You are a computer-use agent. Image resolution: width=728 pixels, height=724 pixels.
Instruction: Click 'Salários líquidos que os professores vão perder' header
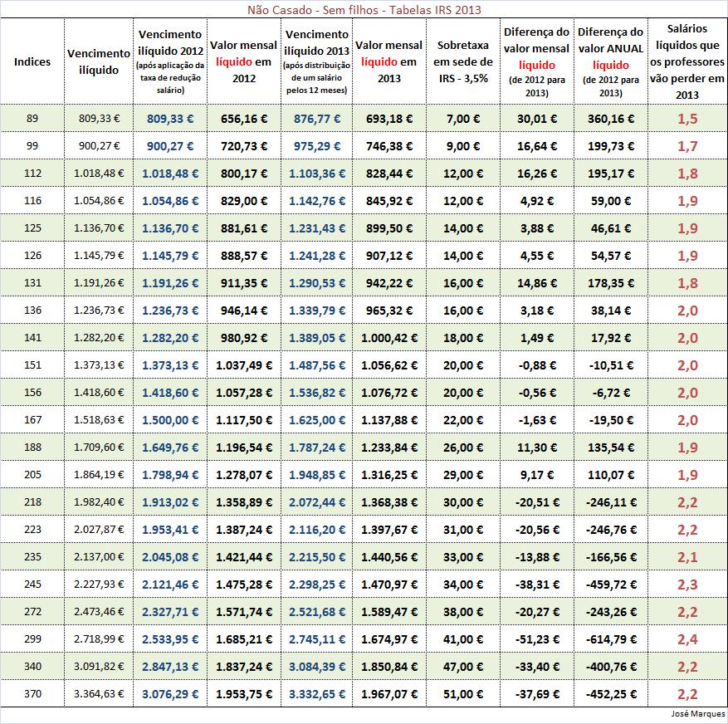687,61
